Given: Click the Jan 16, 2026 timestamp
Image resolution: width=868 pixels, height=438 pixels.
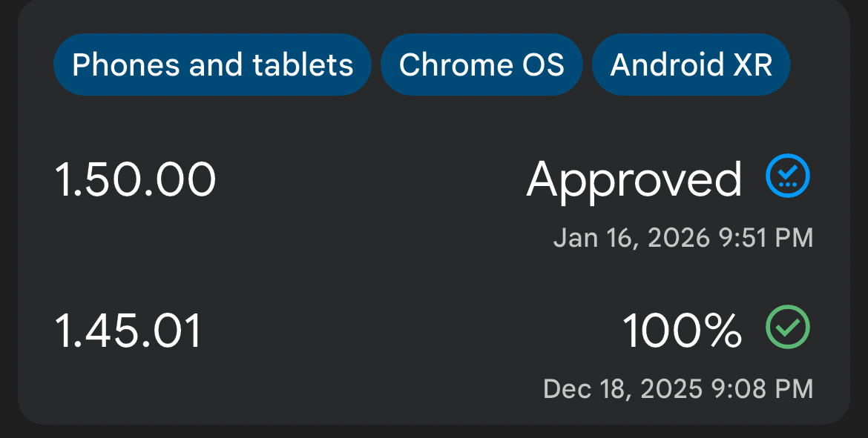Looking at the screenshot, I should pyautogui.click(x=683, y=238).
